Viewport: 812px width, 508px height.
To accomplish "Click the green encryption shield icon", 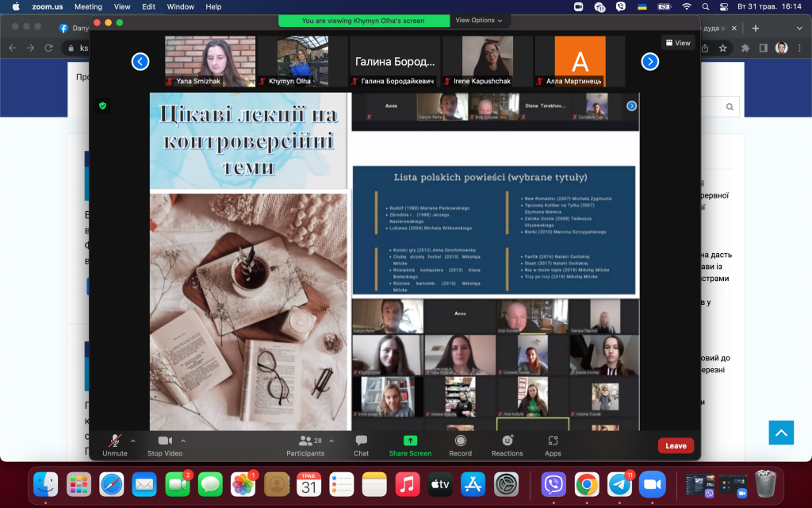I will tap(102, 106).
